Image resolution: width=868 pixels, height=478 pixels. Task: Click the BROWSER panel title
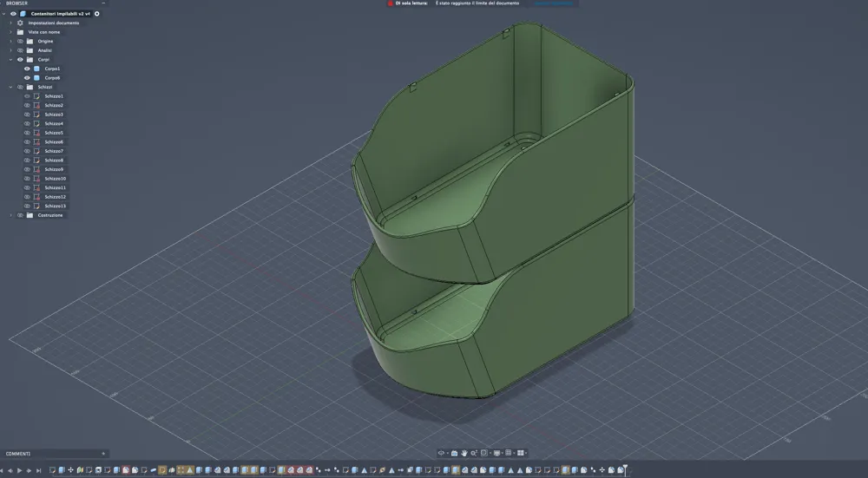click(16, 3)
